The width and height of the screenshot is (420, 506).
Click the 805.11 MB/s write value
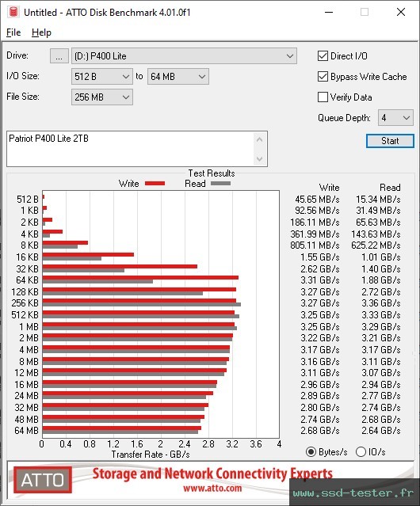(315, 245)
